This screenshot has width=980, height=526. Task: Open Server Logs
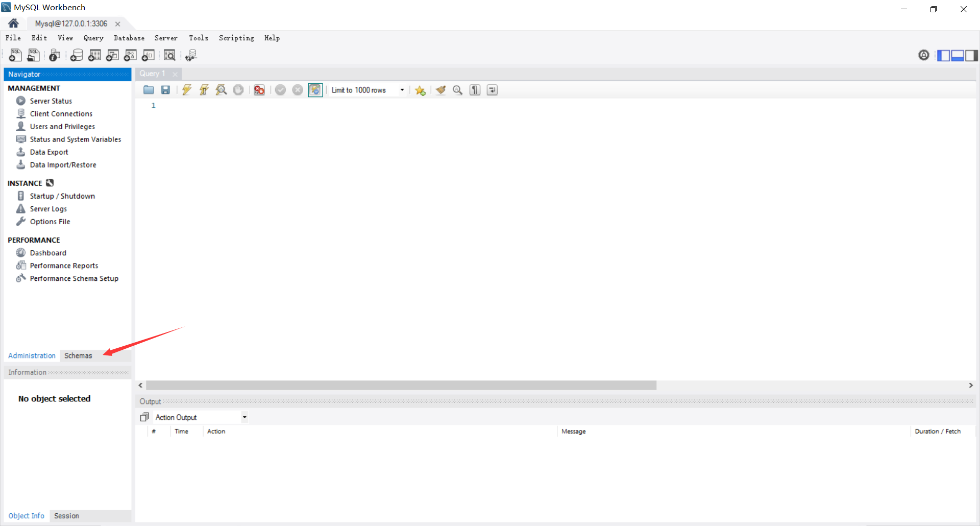click(x=48, y=208)
